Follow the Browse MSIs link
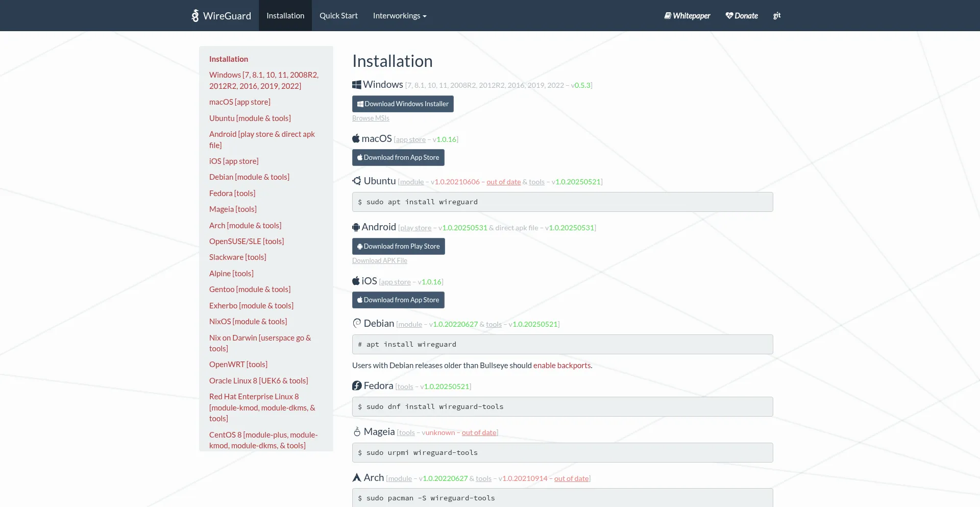Image resolution: width=980 pixels, height=507 pixels. click(x=371, y=118)
